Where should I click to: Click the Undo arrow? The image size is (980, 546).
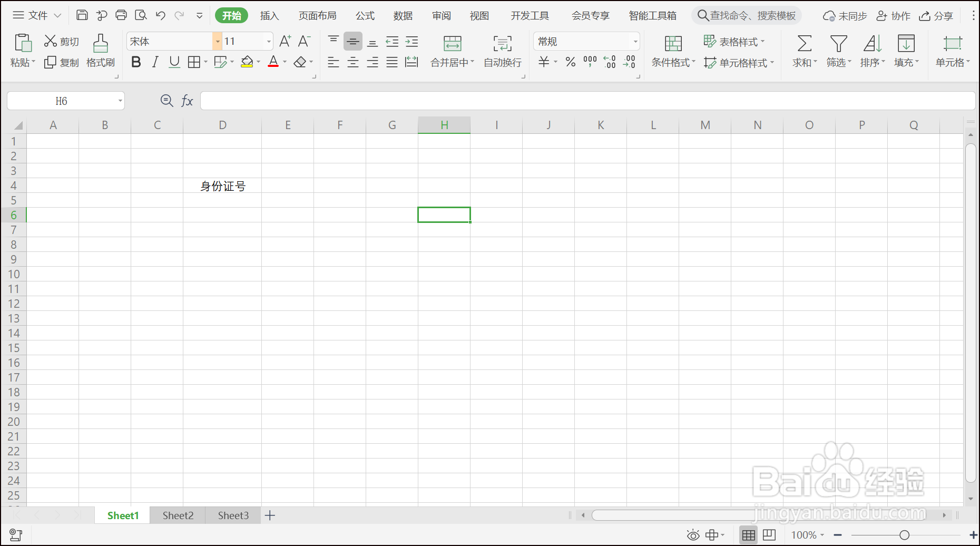coord(161,15)
